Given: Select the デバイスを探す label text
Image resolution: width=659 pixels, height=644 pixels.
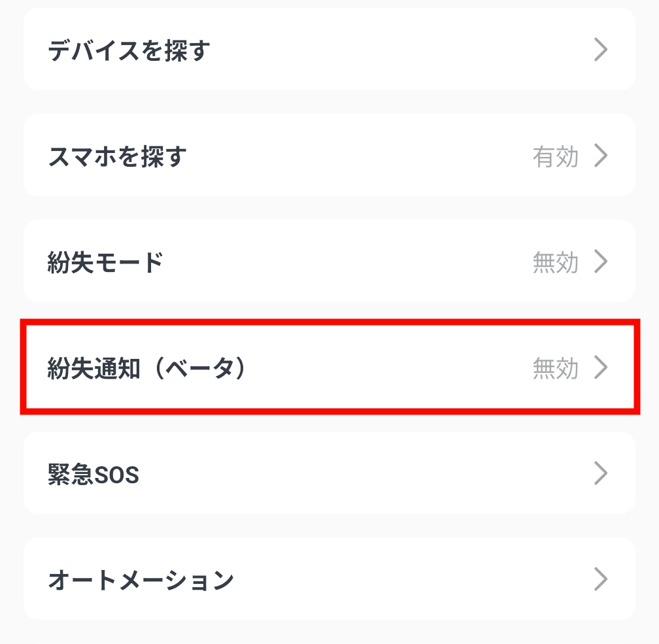Looking at the screenshot, I should pos(128,50).
